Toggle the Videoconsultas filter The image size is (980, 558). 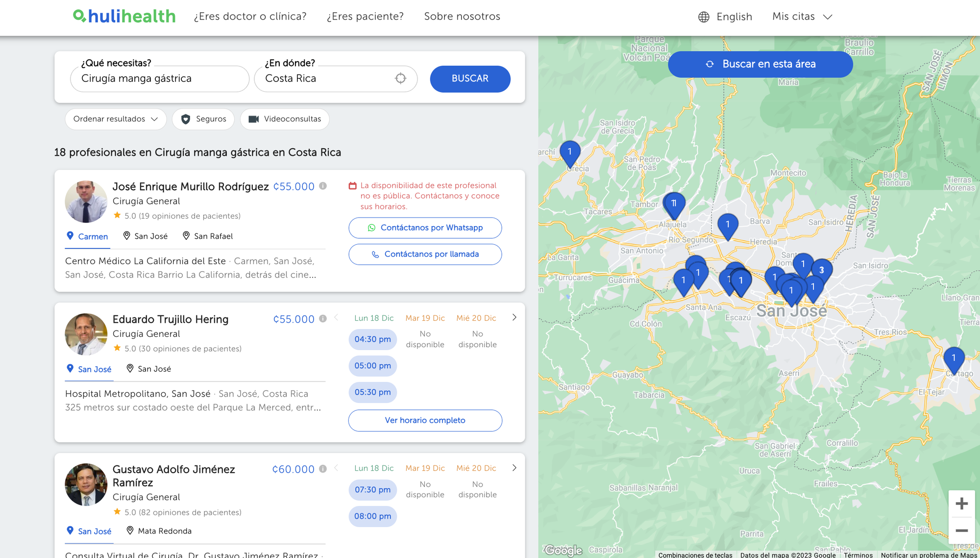coord(285,119)
